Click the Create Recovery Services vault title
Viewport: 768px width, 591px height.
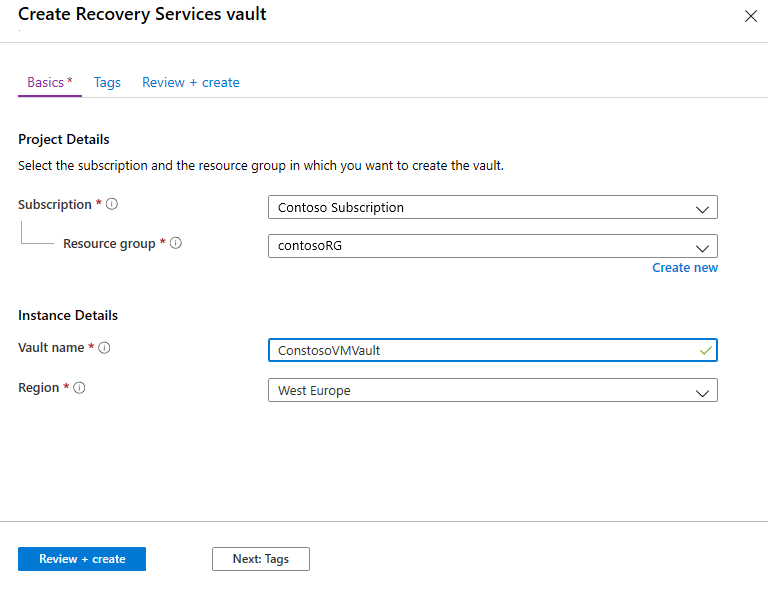142,14
